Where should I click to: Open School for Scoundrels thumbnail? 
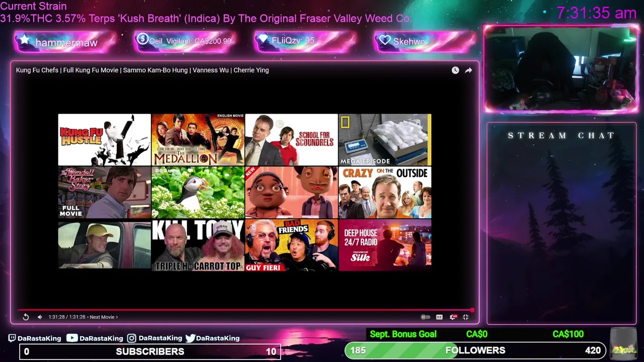291,140
